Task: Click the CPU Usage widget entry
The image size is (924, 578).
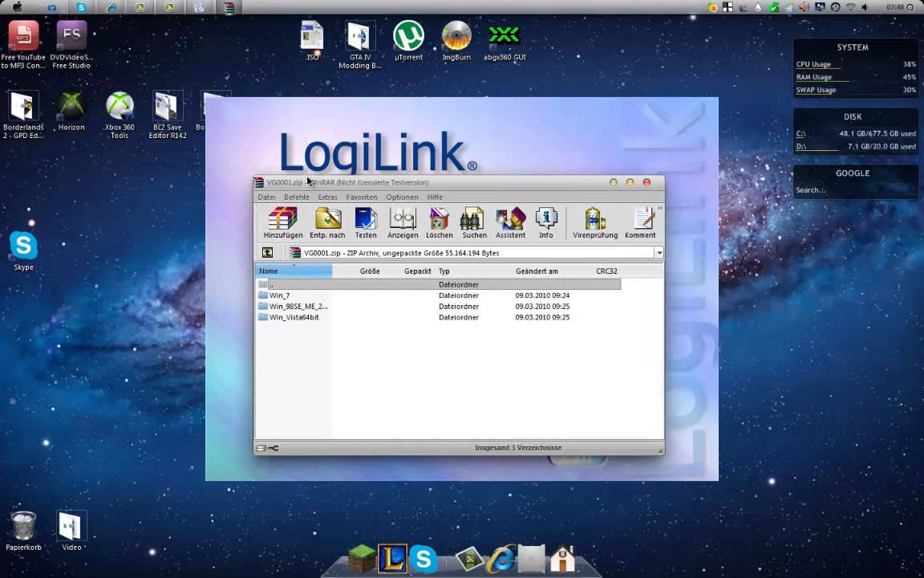Action: click(856, 64)
